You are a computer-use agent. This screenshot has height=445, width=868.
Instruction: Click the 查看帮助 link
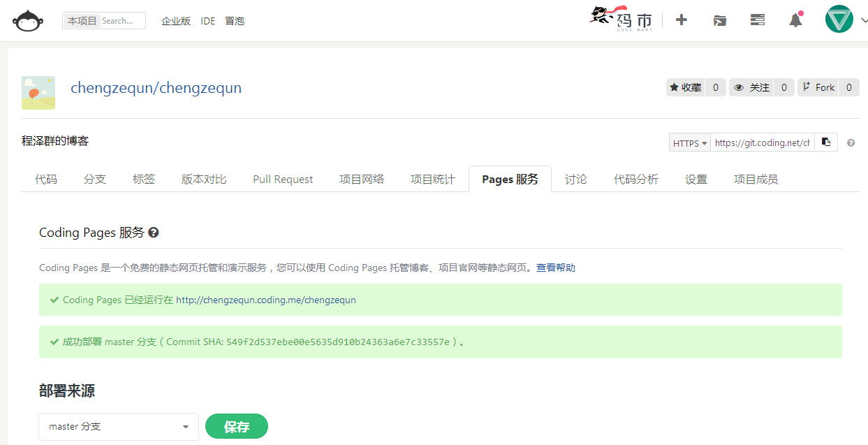556,268
